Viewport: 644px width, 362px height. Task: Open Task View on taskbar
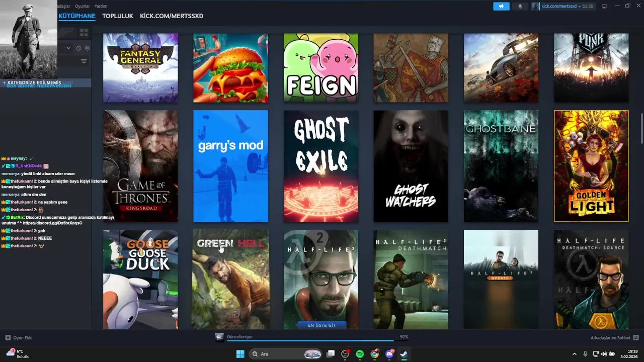point(331,354)
